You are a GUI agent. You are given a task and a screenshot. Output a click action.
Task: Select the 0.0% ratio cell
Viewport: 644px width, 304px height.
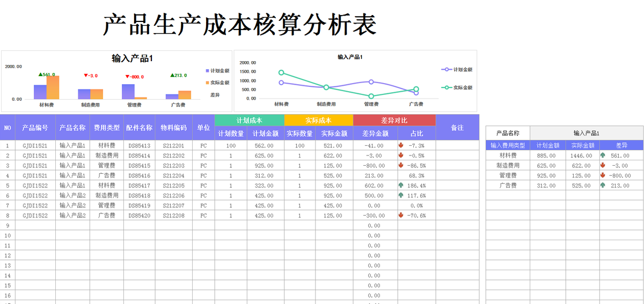pos(417,205)
